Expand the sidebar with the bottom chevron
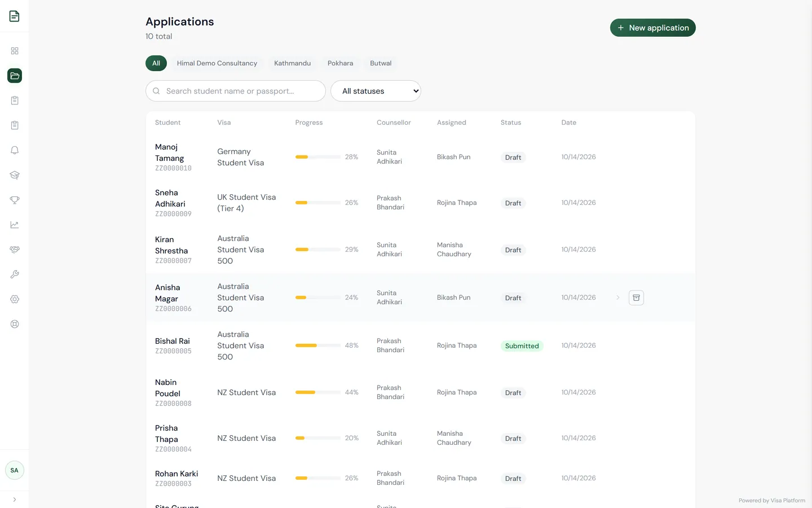 [15, 500]
